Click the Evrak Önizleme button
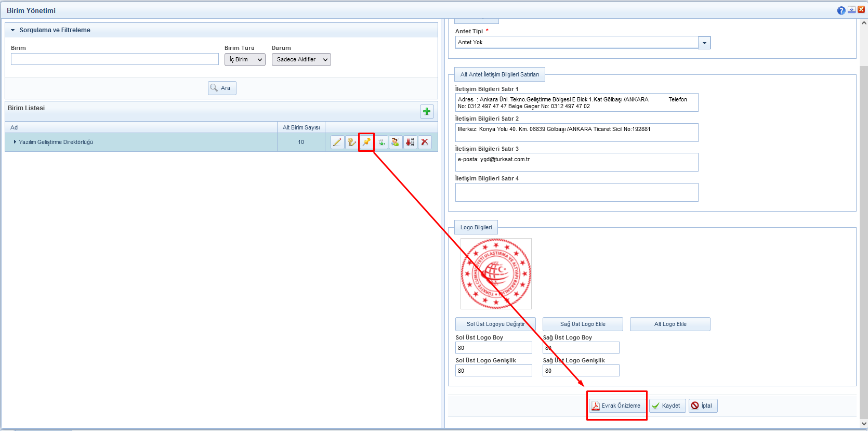The height and width of the screenshot is (431, 868). tap(616, 406)
